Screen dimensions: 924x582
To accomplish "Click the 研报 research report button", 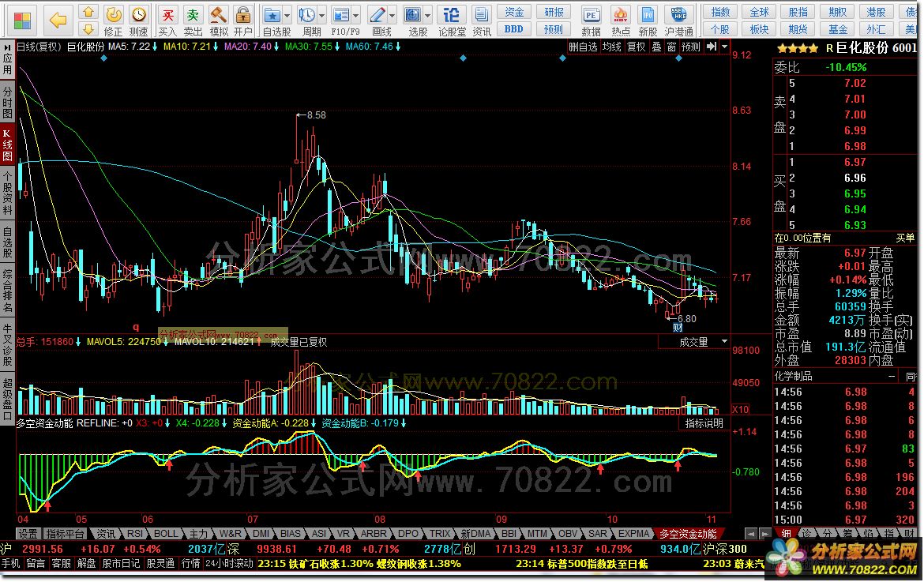I will click(x=554, y=12).
